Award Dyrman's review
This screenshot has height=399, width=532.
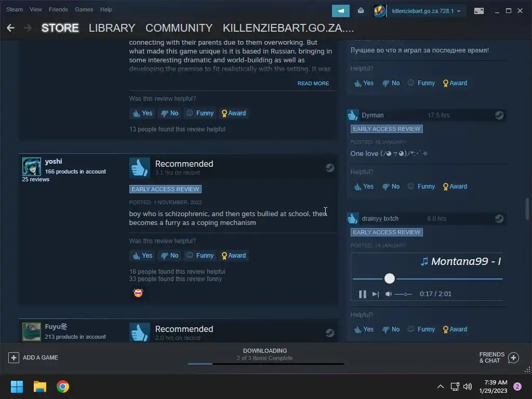click(x=455, y=187)
